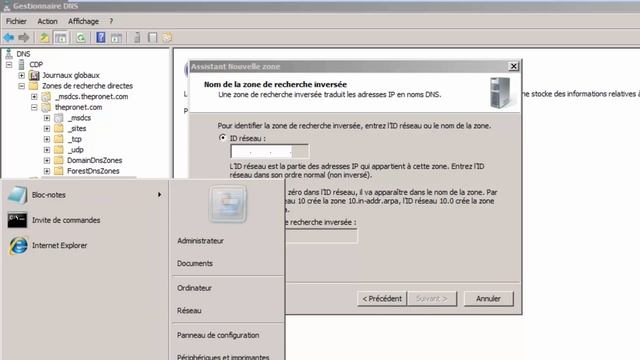Click the server tower toolbar icon
Viewport: 640px width, 360px height.
(x=137, y=38)
